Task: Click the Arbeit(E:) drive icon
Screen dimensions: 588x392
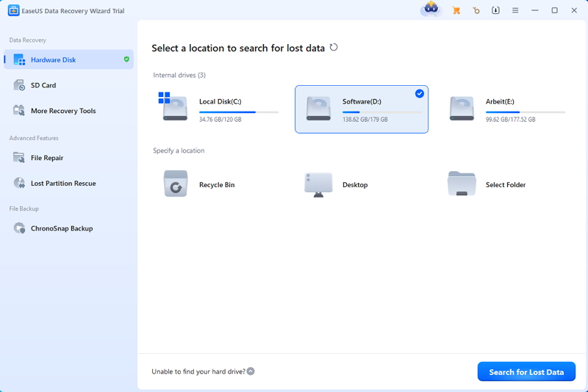Action: (x=462, y=109)
